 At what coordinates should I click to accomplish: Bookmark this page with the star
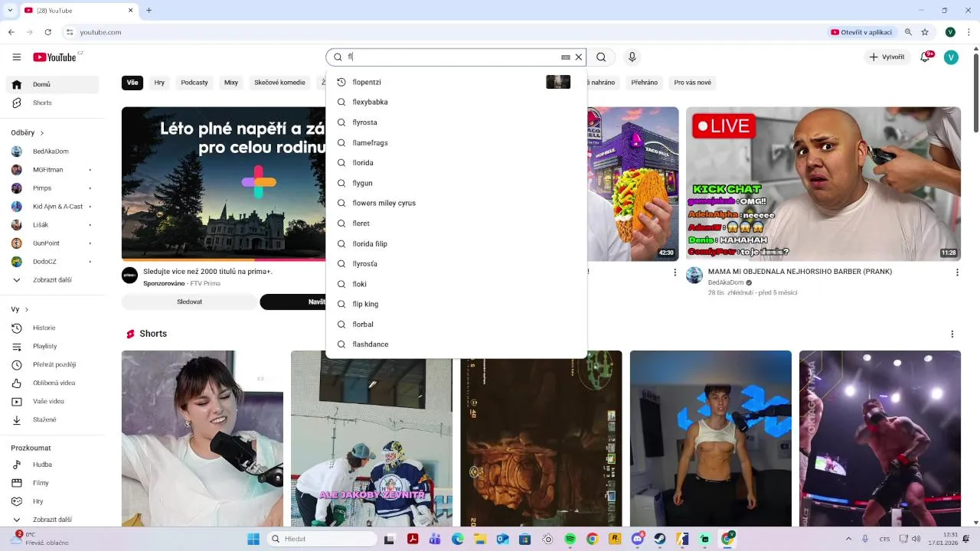925,32
